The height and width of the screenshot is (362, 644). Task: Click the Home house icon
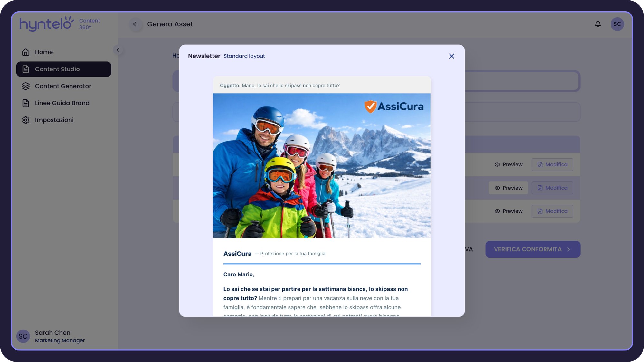click(x=26, y=52)
